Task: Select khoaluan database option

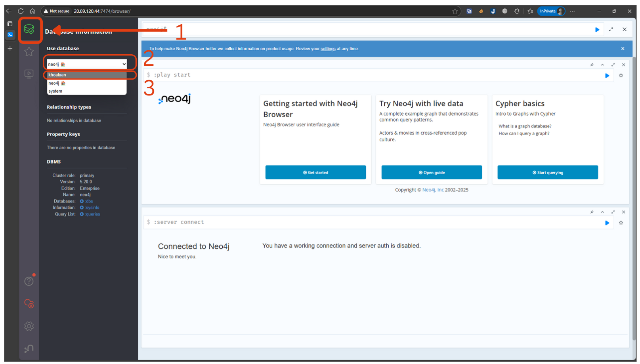Action: (x=87, y=75)
